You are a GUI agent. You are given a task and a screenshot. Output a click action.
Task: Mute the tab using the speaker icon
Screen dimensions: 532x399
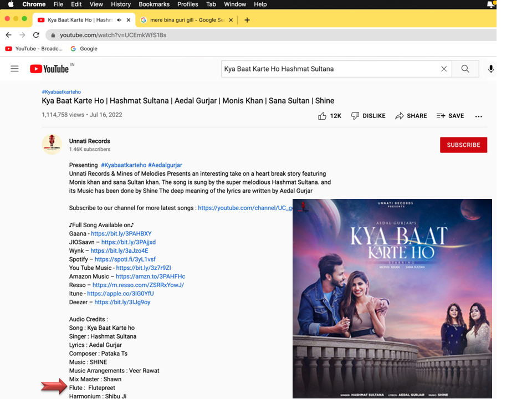[119, 20]
